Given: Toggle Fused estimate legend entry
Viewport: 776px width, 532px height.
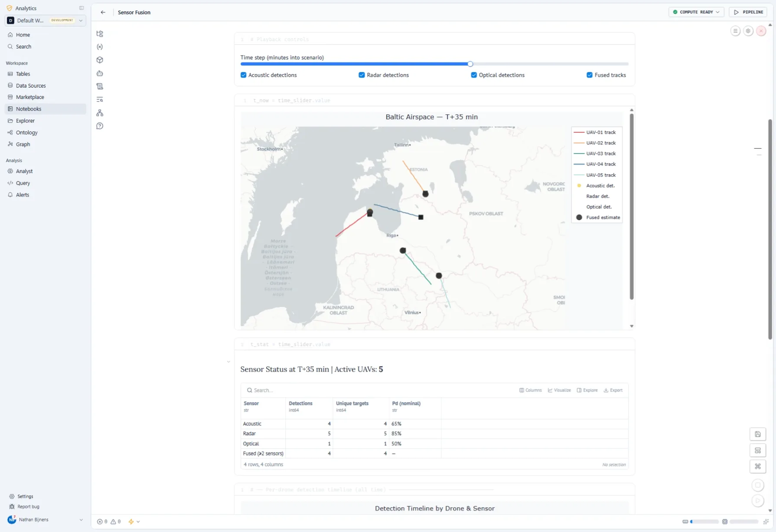Looking at the screenshot, I should tap(597, 218).
